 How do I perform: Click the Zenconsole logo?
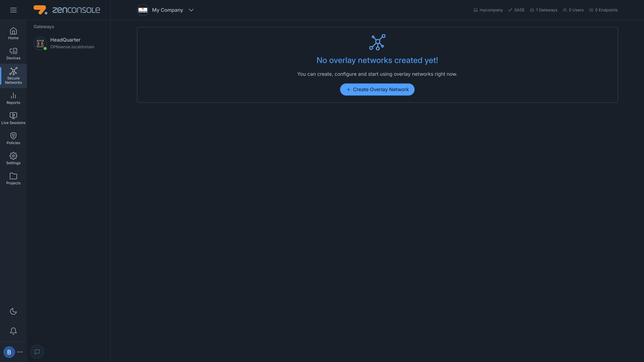pyautogui.click(x=67, y=10)
